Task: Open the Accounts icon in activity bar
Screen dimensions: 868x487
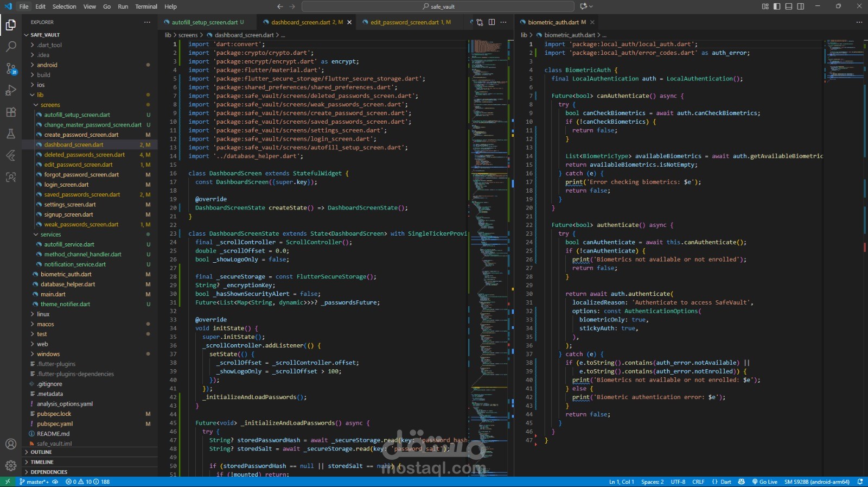Action: point(11,444)
